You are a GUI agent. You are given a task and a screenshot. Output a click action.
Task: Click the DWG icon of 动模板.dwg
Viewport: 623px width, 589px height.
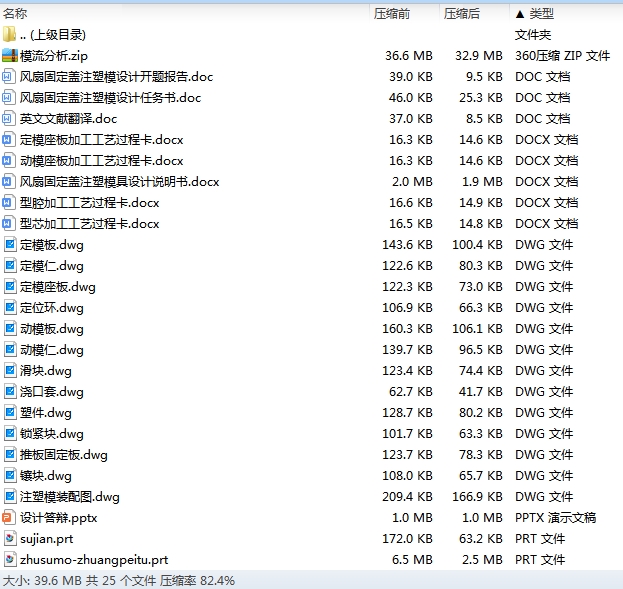point(10,329)
